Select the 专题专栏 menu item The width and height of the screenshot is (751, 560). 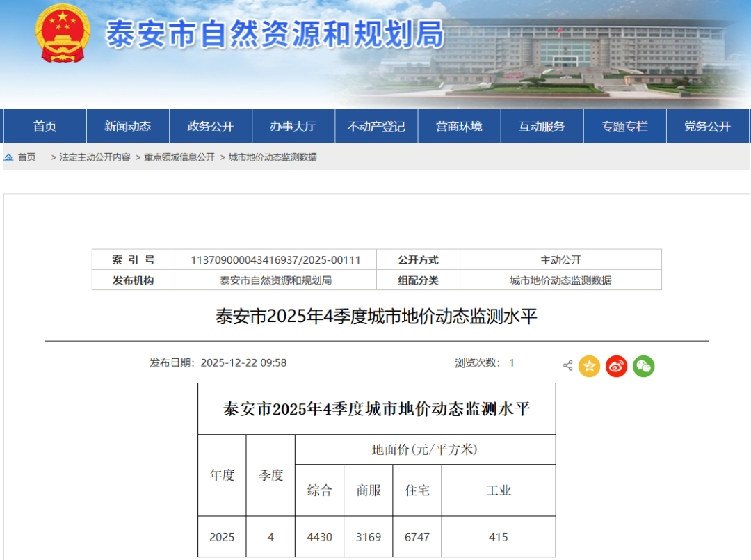click(x=624, y=126)
